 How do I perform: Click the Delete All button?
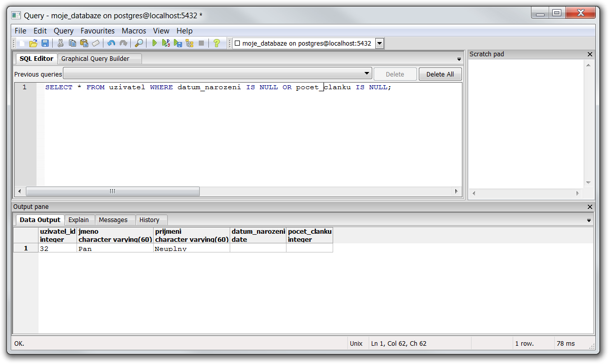(x=440, y=74)
